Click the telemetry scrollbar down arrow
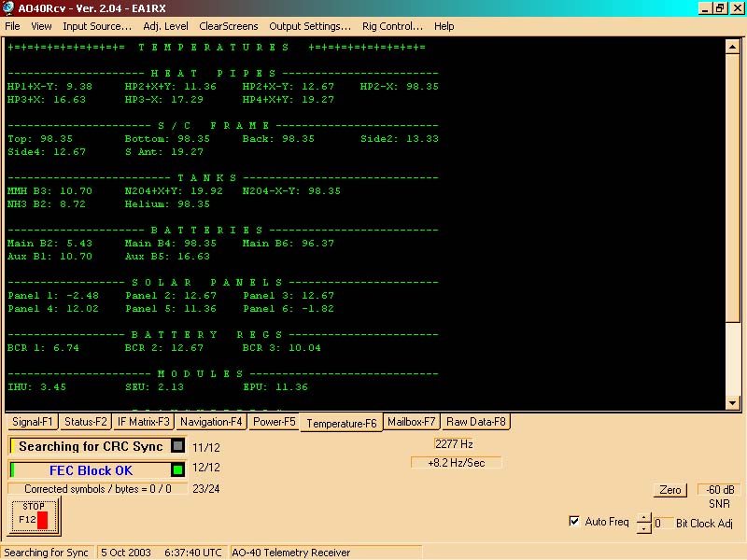 (x=732, y=403)
